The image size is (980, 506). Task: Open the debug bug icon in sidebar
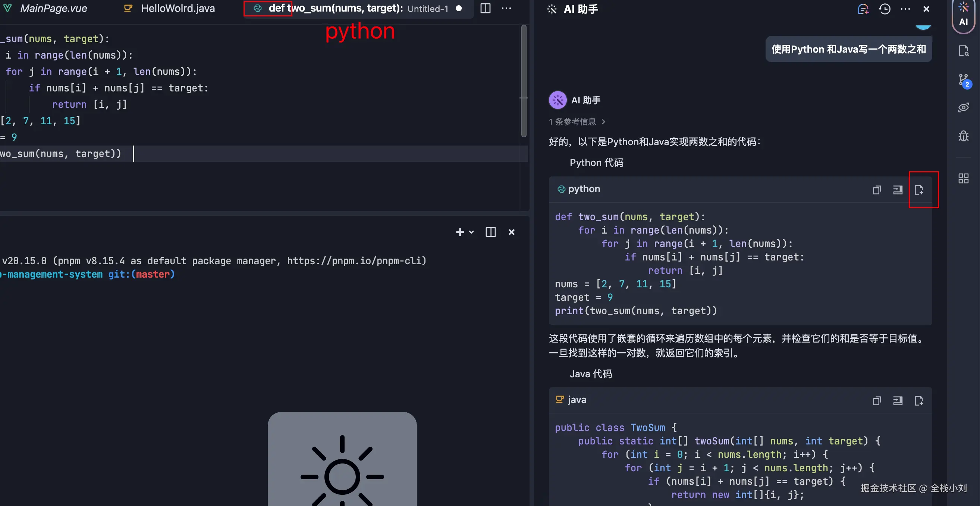point(964,136)
